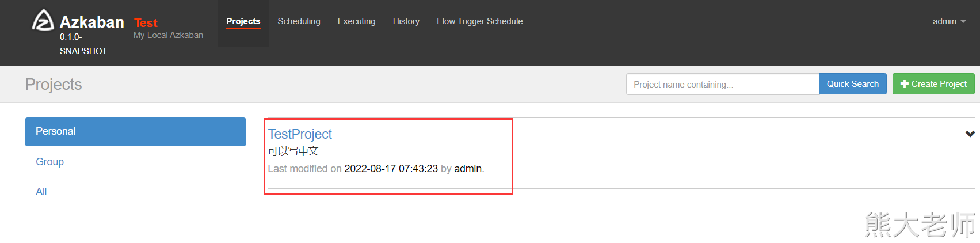Click the TestProject Chinese description text
Viewport: 980px width, 243px height.
click(x=293, y=151)
